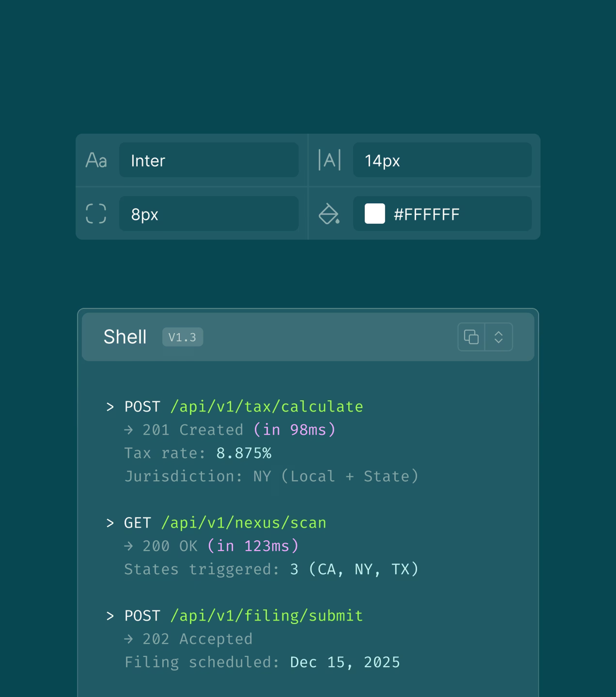Copy the shell code with copy icon
616x697 pixels.
point(471,337)
